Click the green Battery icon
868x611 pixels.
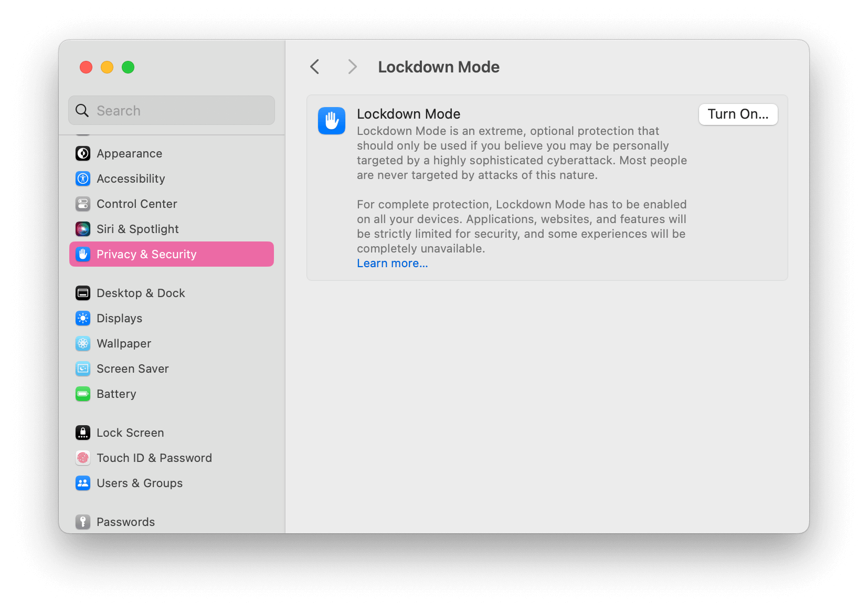tap(83, 394)
